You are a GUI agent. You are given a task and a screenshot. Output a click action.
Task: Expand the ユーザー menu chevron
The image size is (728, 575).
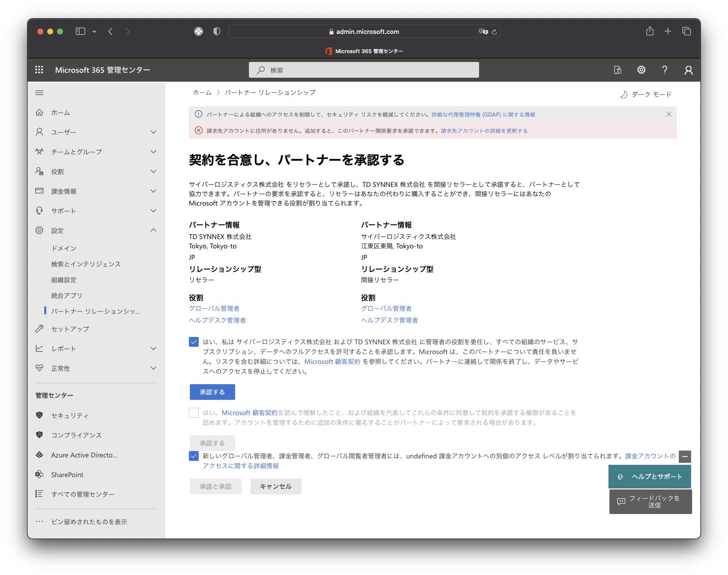tap(153, 132)
